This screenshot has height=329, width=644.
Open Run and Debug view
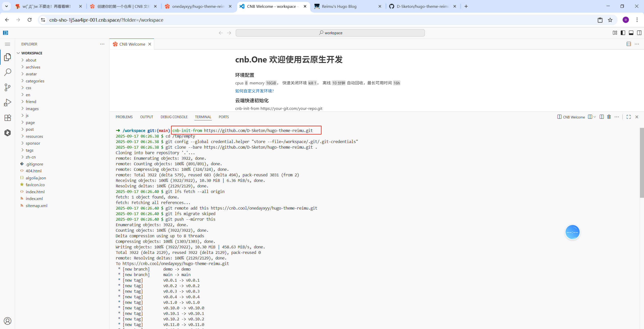8,103
